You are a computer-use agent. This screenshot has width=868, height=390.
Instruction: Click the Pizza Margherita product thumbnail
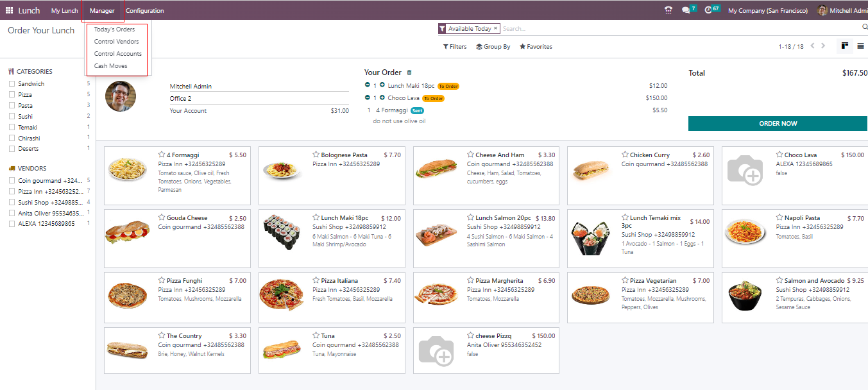[x=436, y=294]
